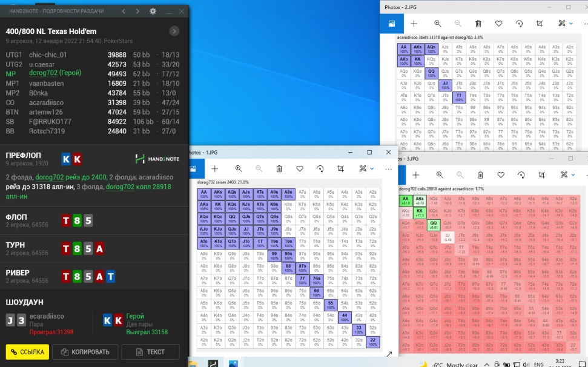Click 22 cell in 1.JPG range chart

[x=372, y=342]
